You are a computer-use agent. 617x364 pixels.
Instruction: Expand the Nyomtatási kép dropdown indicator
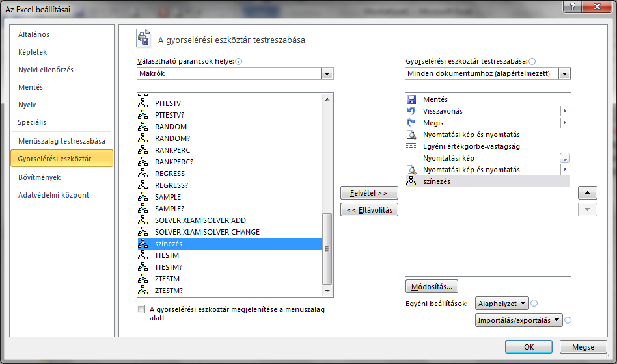tap(565, 158)
